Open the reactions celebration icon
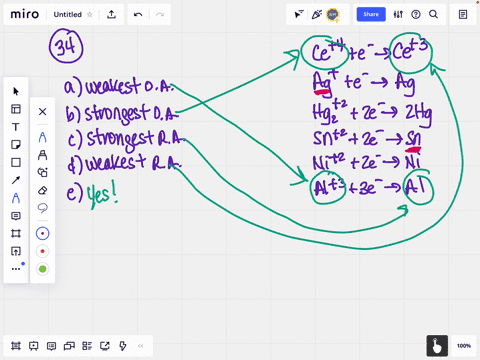 pyautogui.click(x=316, y=14)
